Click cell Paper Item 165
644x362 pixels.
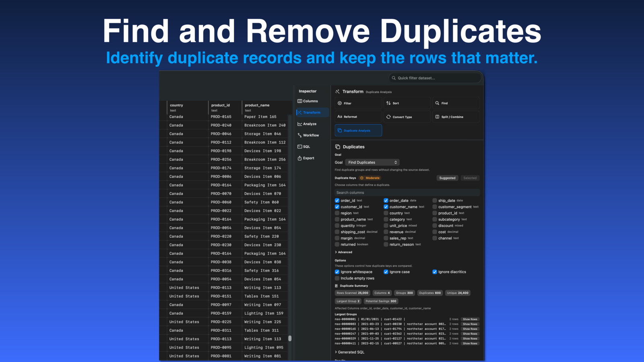pos(260,117)
